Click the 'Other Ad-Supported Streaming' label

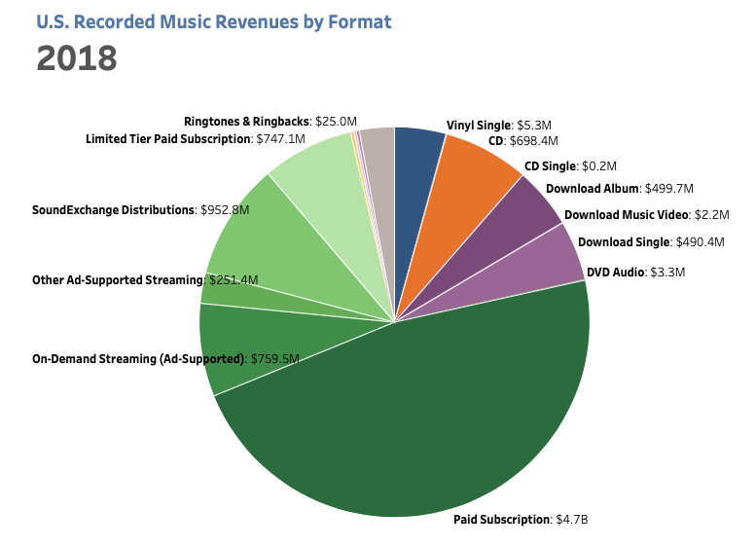tap(145, 279)
